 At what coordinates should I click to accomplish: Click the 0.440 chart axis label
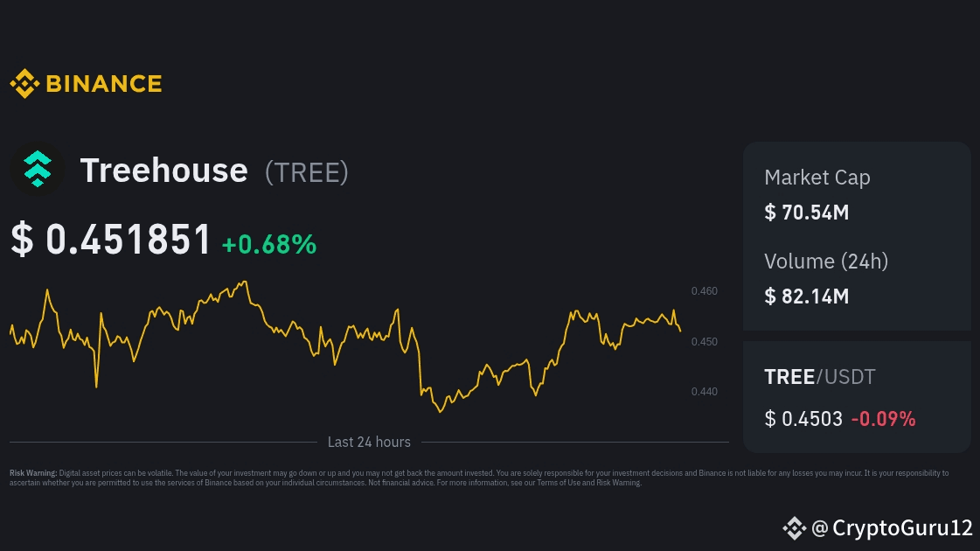point(705,392)
